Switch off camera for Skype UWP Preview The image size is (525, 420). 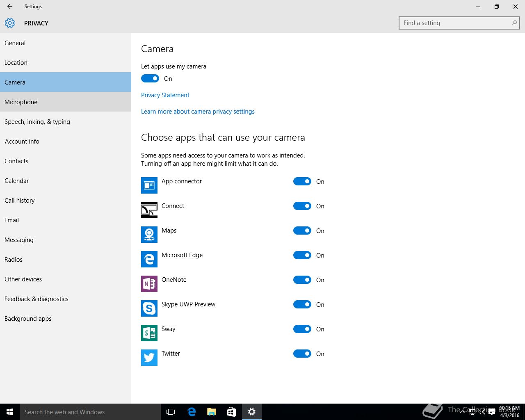click(302, 304)
